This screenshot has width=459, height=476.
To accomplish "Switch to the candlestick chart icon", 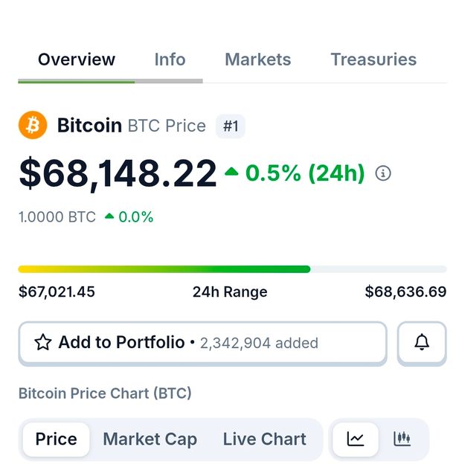I will coord(402,439).
